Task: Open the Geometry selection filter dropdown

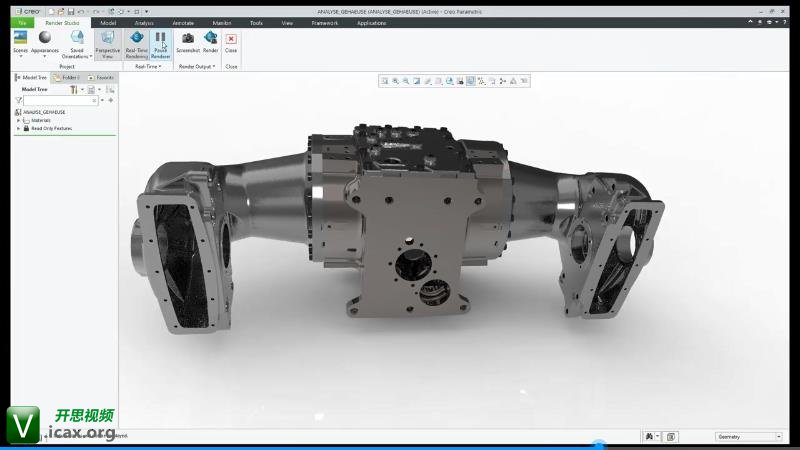Action: coord(749,437)
